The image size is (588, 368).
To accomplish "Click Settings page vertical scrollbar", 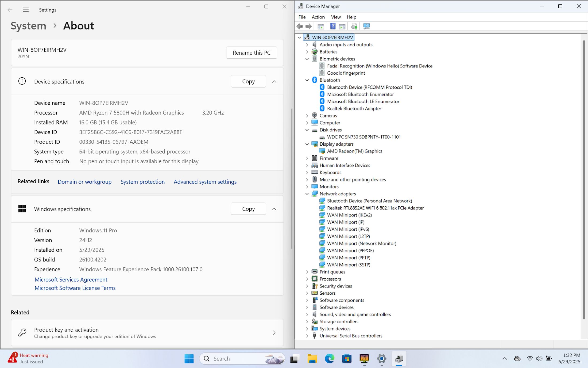I will [292, 179].
